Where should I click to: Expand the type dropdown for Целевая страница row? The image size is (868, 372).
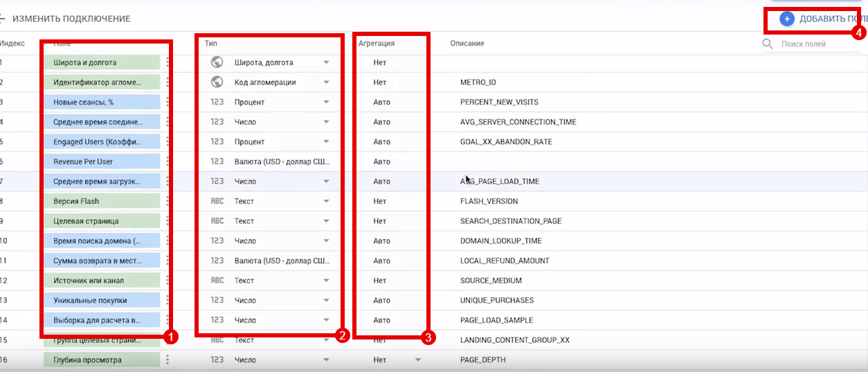point(326,221)
